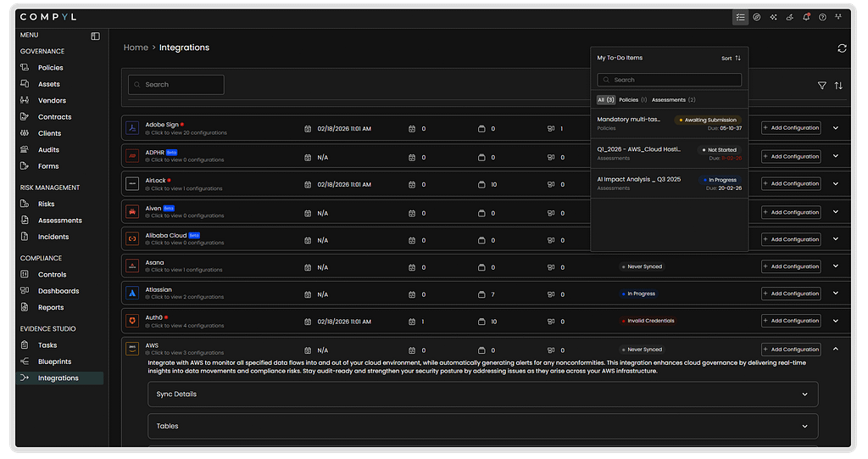Collapse the sidebar menu panel icon

pyautogui.click(x=95, y=36)
